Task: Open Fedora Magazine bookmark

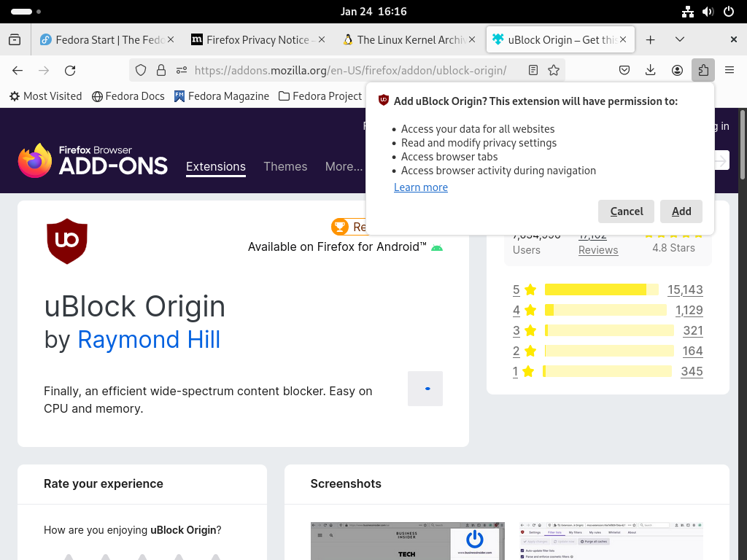Action: coord(222,96)
